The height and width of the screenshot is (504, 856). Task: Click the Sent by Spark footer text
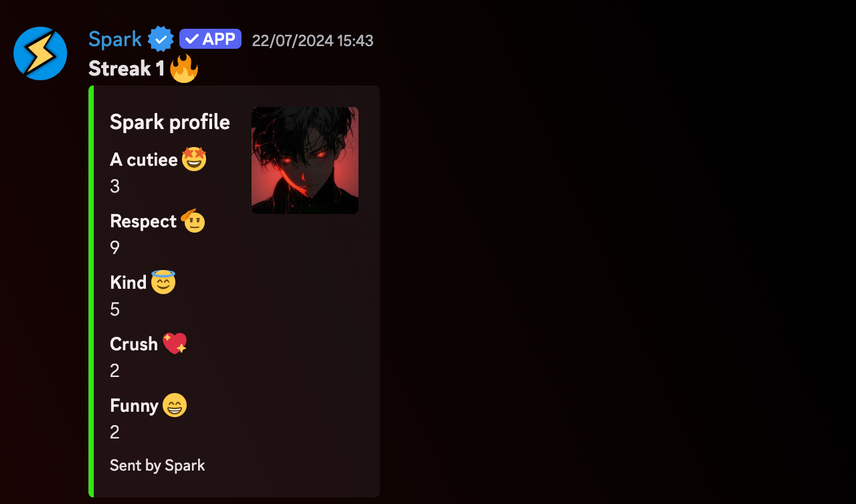(x=157, y=465)
